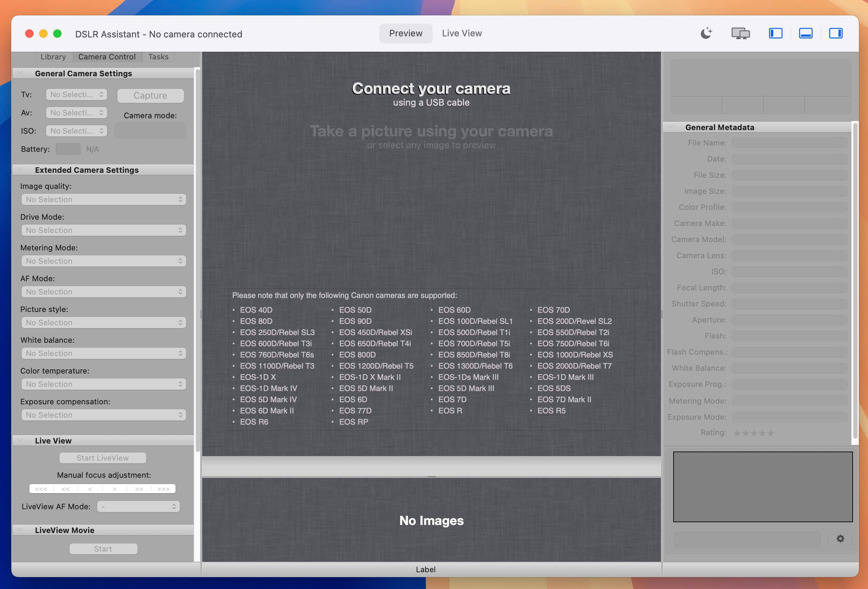Collapse the General Camera Settings section
The height and width of the screenshot is (589, 868).
20,72
